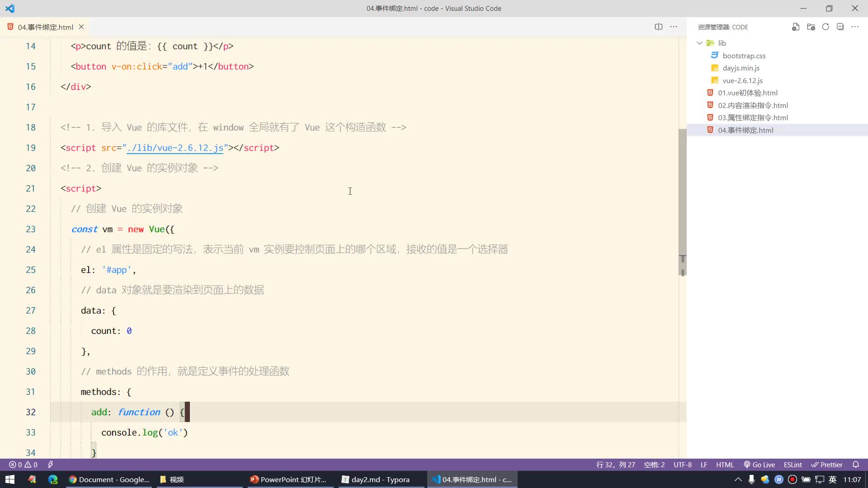Open explorer panel more options menu
This screenshot has width=868, height=488.
pyautogui.click(x=855, y=27)
